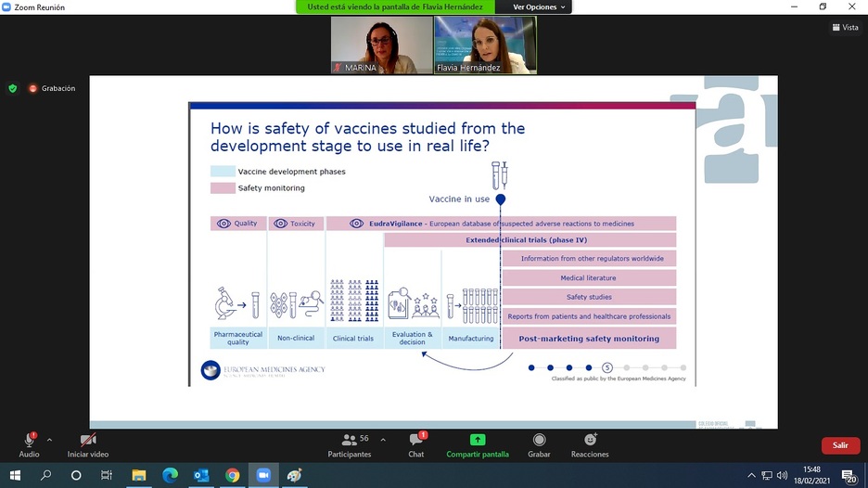Open Microsoft Edge from the taskbar
Screen dimensions: 868x488
point(170,475)
